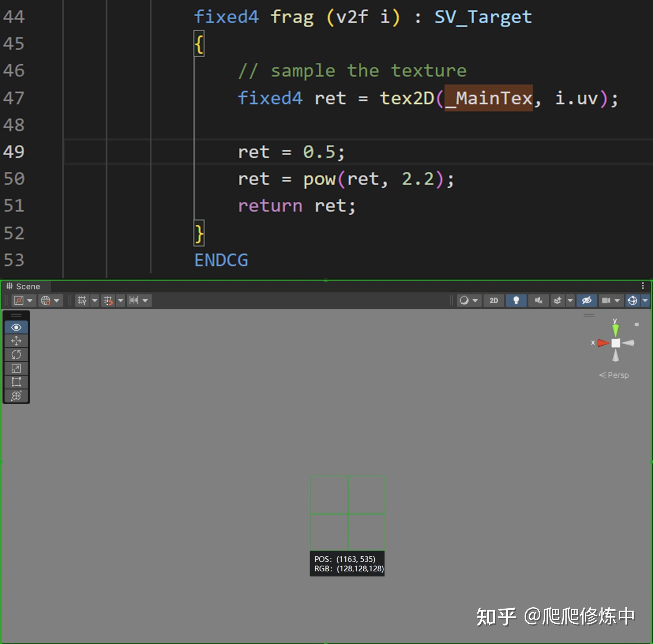Click the tool handle position (pivot) icon
Image resolution: width=653 pixels, height=644 pixels.
[19, 300]
